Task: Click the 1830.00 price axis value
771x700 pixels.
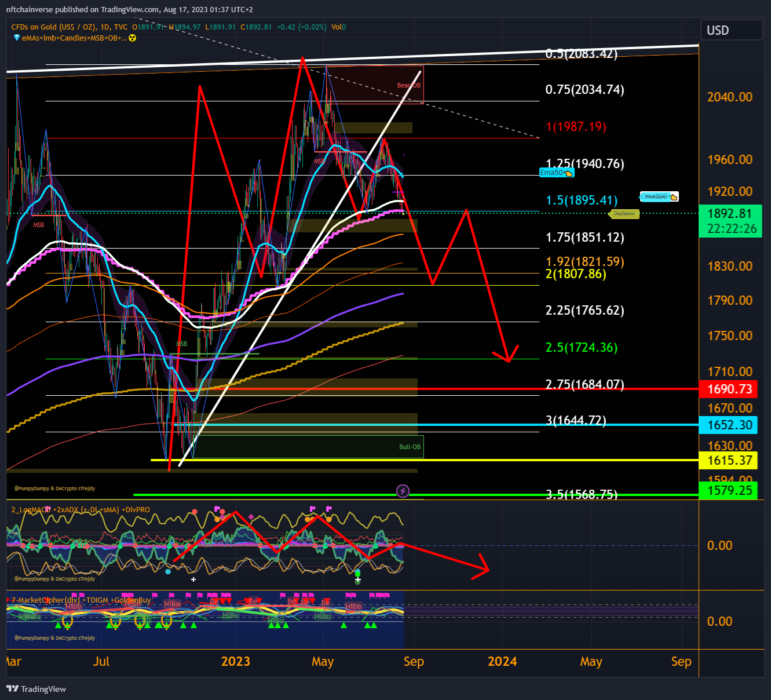Action: point(729,266)
